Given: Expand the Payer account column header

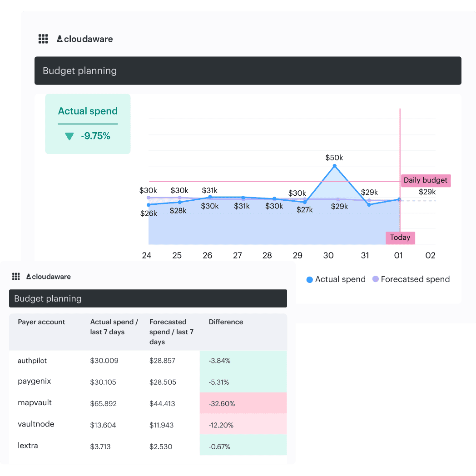Looking at the screenshot, I should point(41,322).
